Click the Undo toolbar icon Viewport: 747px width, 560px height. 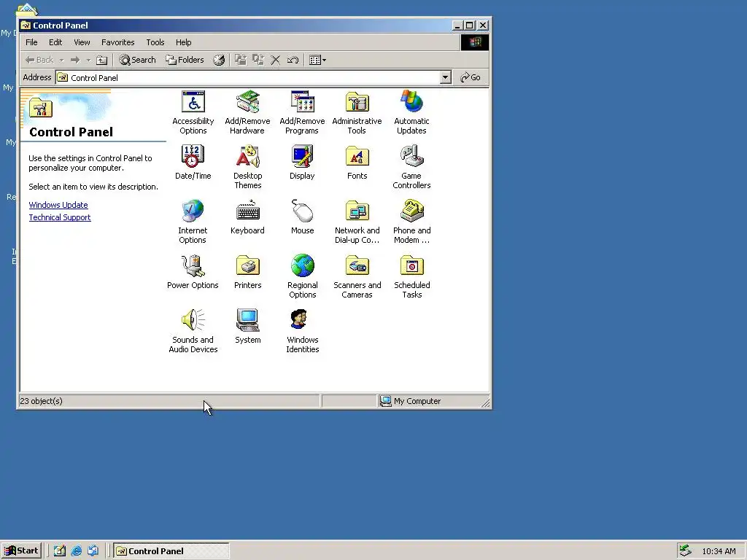pyautogui.click(x=293, y=60)
